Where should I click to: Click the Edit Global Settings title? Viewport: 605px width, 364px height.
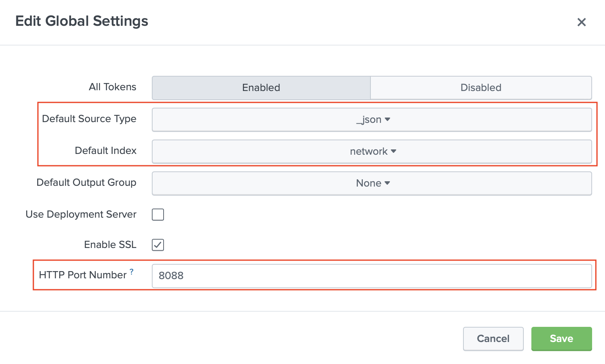click(82, 21)
